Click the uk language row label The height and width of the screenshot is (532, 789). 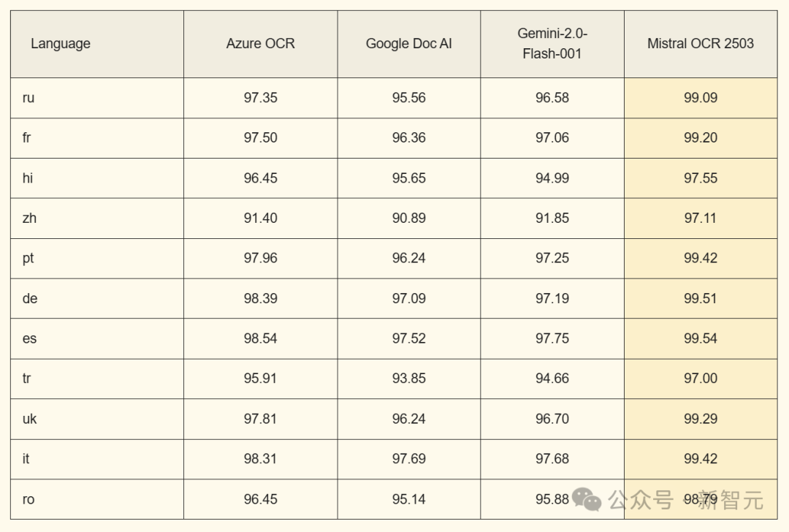click(29, 419)
